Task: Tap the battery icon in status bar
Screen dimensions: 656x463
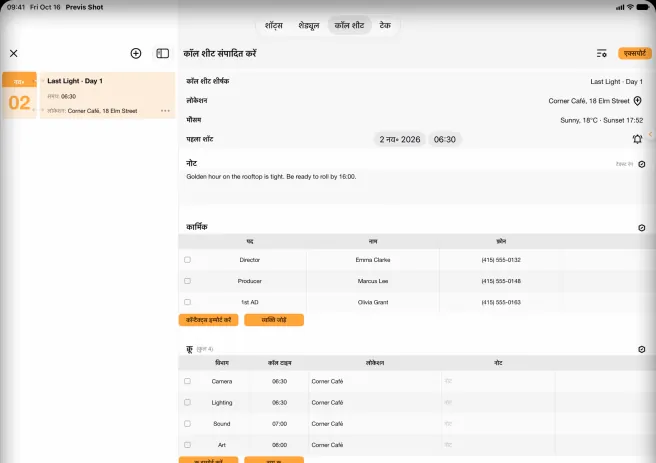Action: pos(643,7)
